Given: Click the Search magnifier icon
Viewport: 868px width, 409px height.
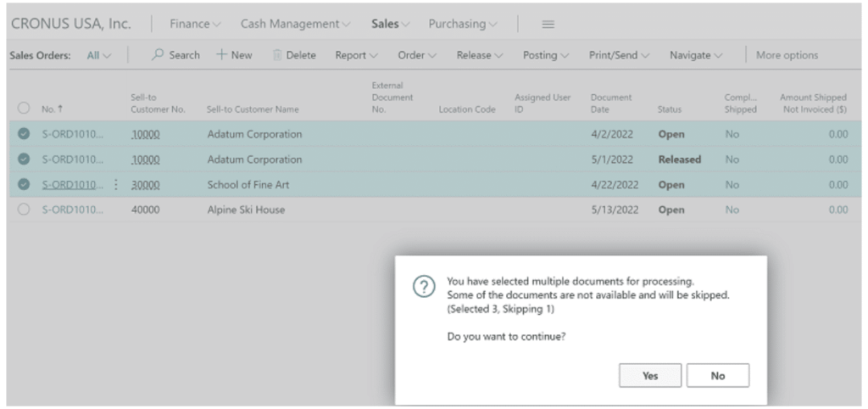Looking at the screenshot, I should click(x=158, y=55).
